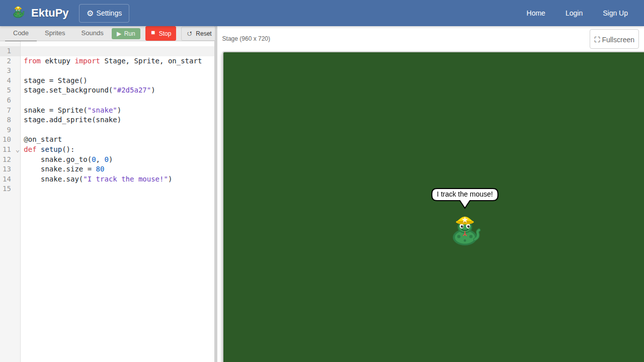
Task: Switch to the Sounds tab
Action: [92, 33]
